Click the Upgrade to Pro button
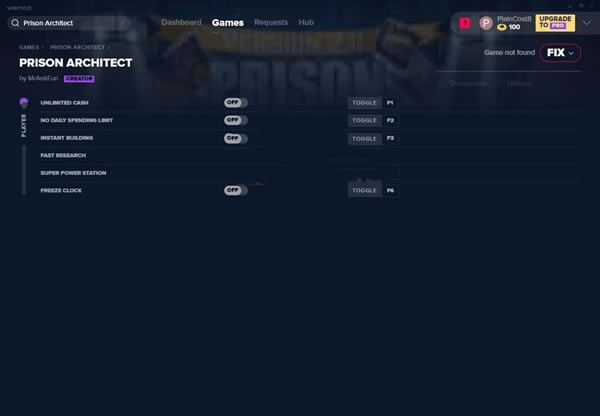The height and width of the screenshot is (416, 600). point(555,22)
